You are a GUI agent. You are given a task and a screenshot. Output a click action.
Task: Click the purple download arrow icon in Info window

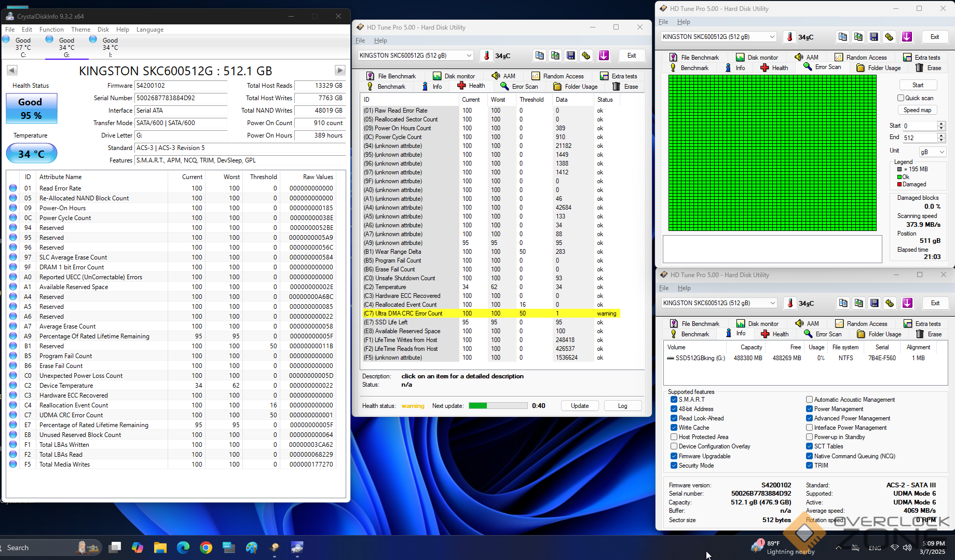click(907, 303)
